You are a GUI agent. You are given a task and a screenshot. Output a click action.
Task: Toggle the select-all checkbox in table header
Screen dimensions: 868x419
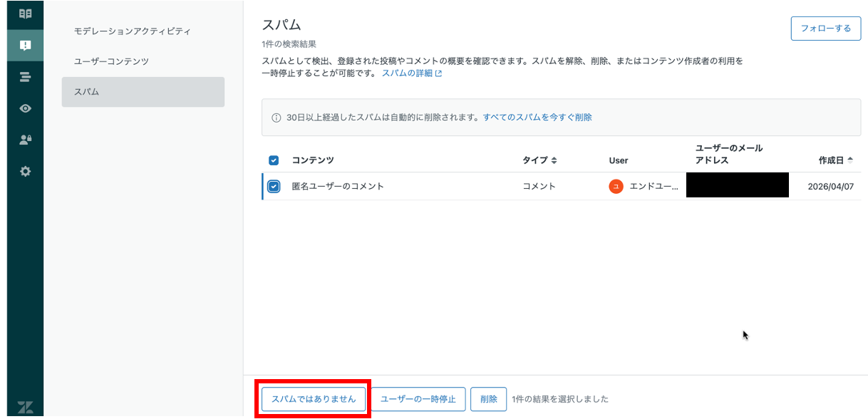(274, 160)
